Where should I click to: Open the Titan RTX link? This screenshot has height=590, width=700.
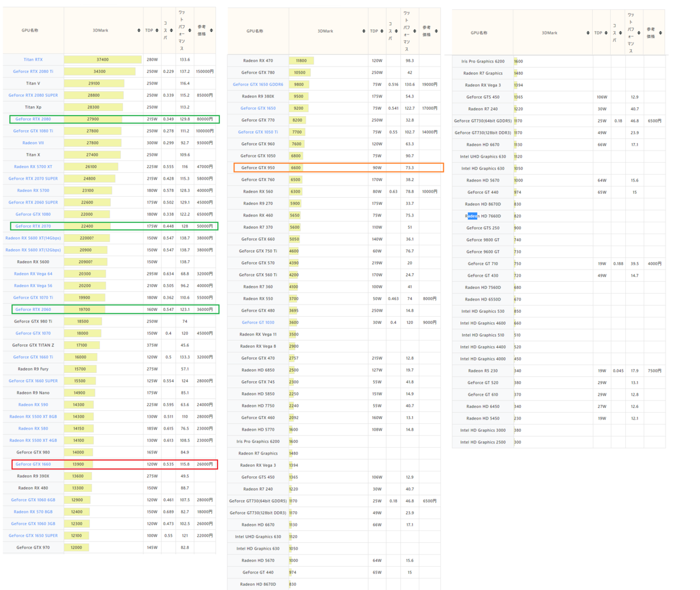[x=33, y=60]
